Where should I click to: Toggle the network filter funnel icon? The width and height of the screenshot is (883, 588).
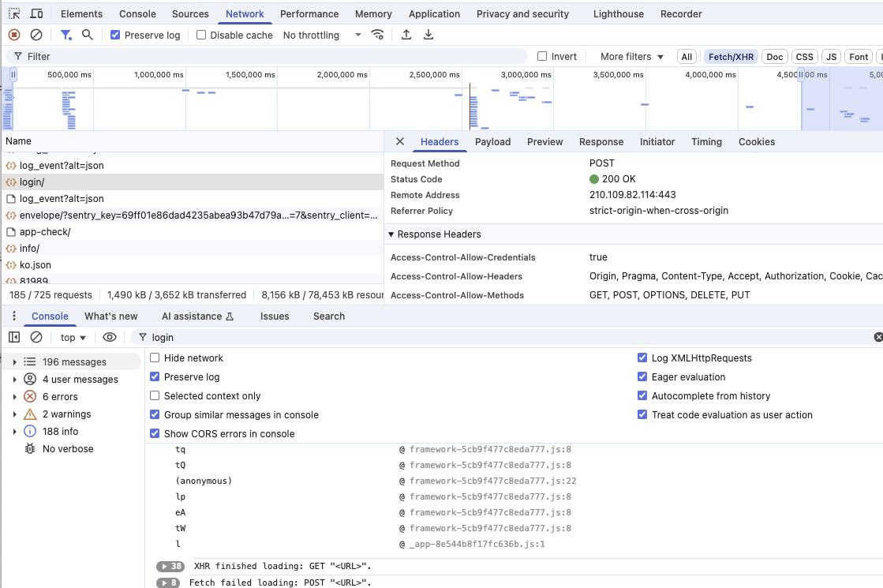click(65, 35)
